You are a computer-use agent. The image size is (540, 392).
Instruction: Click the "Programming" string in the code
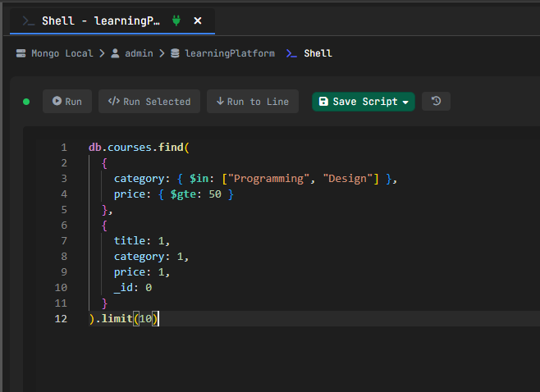[x=269, y=179]
